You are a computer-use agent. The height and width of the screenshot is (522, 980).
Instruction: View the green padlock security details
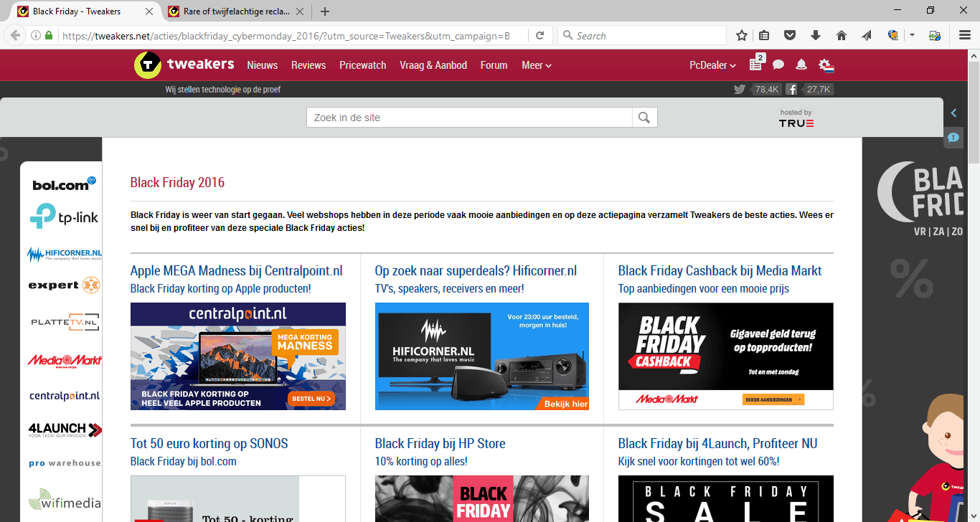[49, 35]
